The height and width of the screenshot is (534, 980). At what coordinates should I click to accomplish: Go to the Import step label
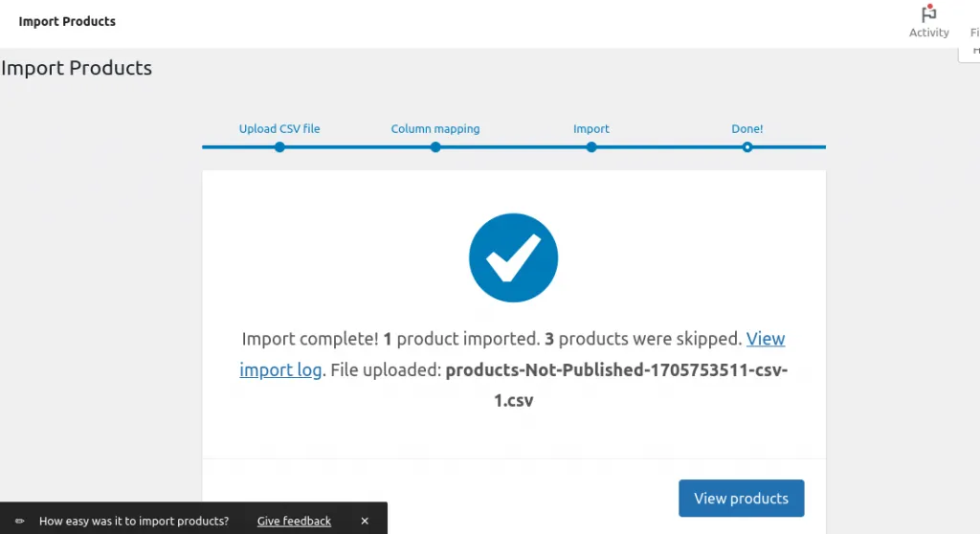(x=591, y=129)
